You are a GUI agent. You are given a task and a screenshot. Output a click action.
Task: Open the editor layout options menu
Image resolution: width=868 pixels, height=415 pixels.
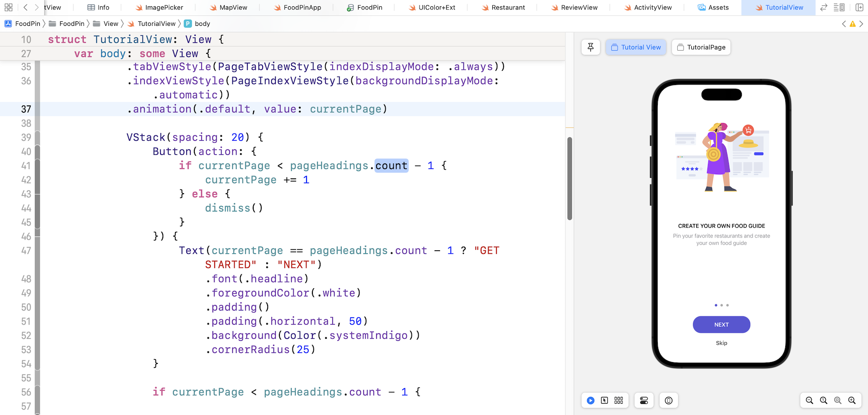(x=839, y=7)
